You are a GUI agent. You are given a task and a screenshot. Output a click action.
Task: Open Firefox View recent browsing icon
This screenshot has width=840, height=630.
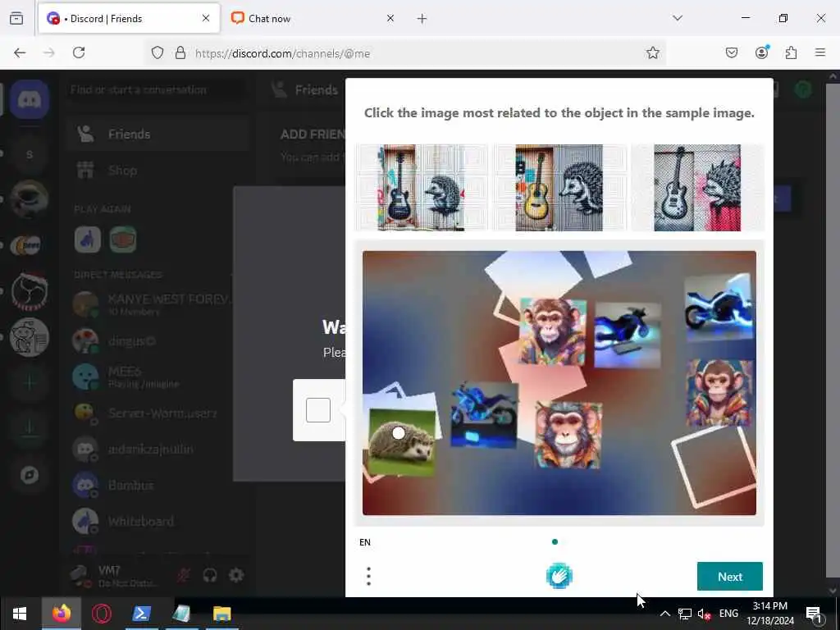click(x=16, y=19)
